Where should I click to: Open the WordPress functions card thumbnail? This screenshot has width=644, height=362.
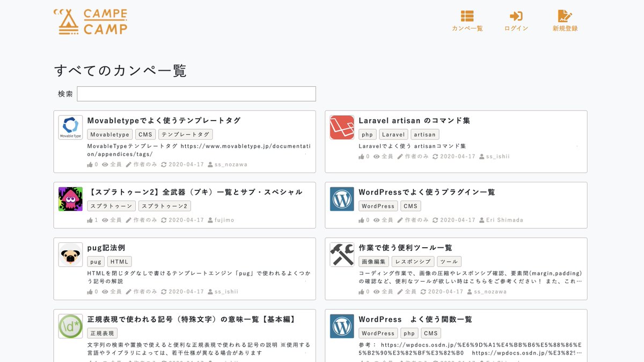click(x=342, y=326)
